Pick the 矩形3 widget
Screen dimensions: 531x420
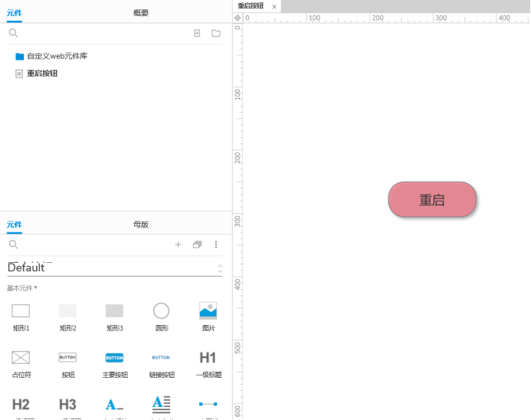click(114, 317)
